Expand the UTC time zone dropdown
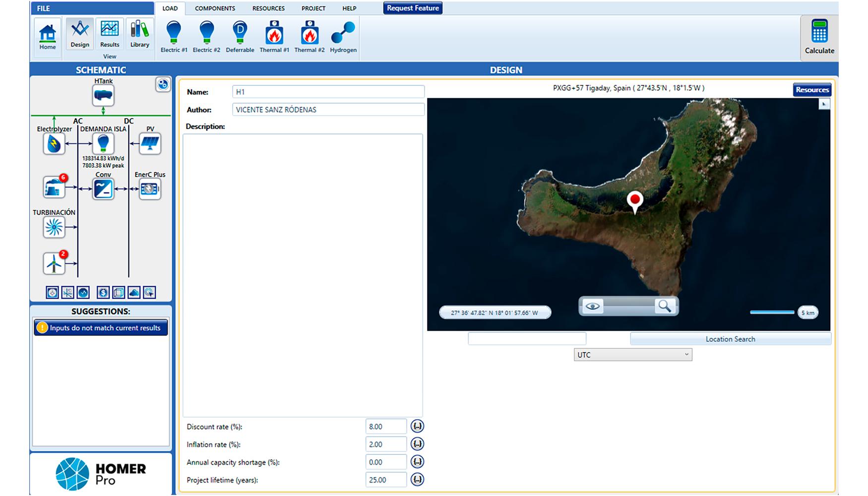This screenshot has width=868, height=496. (632, 355)
